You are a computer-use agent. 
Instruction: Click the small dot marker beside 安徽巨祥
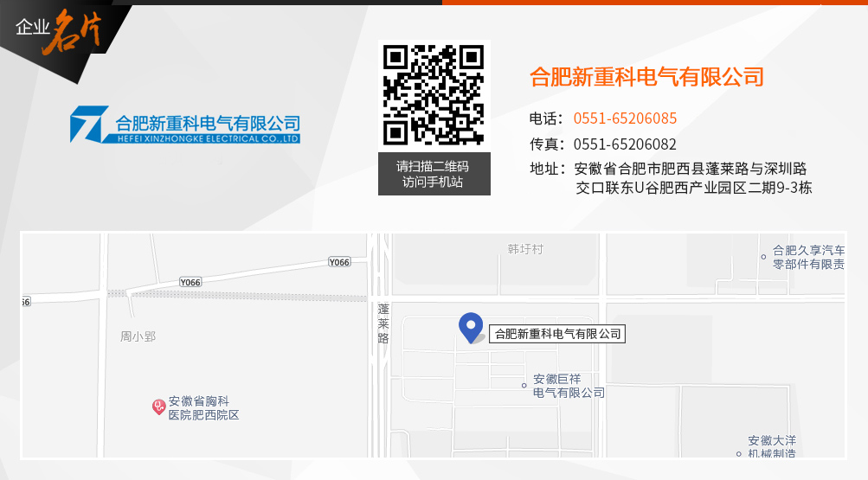(524, 386)
